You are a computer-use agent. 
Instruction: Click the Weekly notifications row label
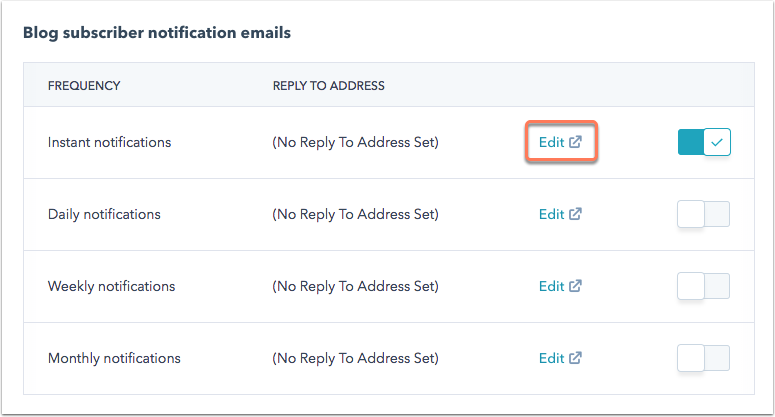(x=111, y=286)
